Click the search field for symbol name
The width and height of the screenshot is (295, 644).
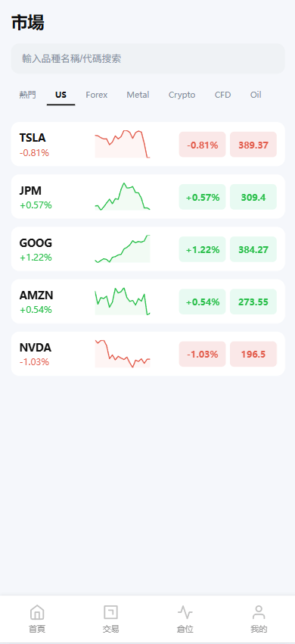tap(147, 59)
